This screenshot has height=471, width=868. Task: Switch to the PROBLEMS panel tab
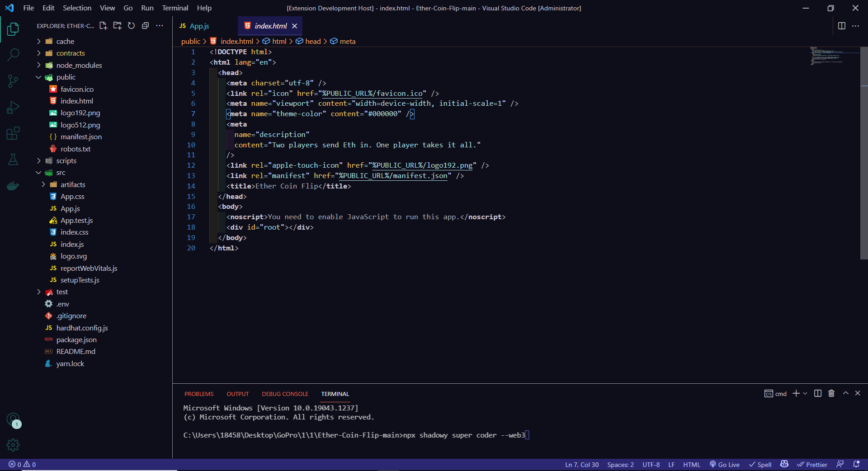pos(199,394)
